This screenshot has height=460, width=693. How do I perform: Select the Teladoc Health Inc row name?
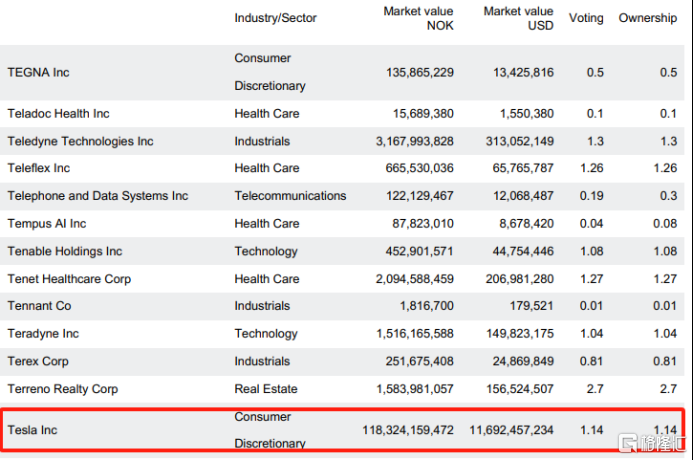coord(58,114)
